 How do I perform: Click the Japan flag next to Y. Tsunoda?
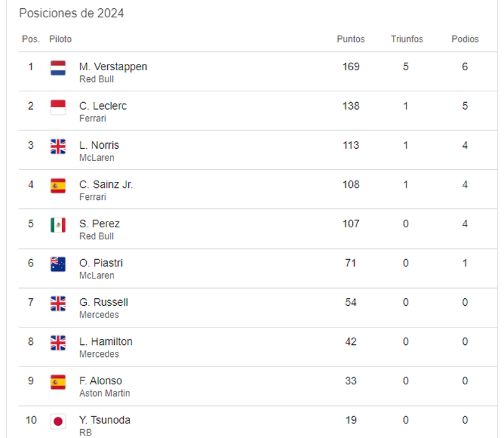[58, 421]
